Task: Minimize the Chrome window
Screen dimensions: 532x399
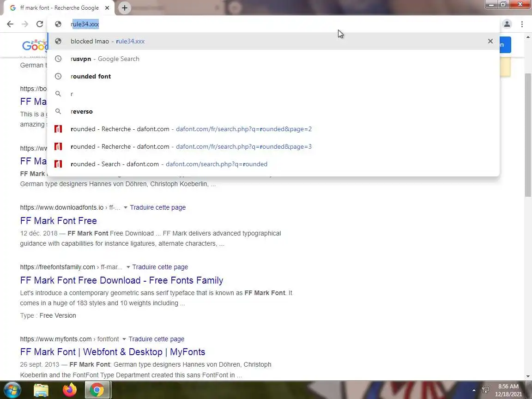Action: tap(491, 5)
